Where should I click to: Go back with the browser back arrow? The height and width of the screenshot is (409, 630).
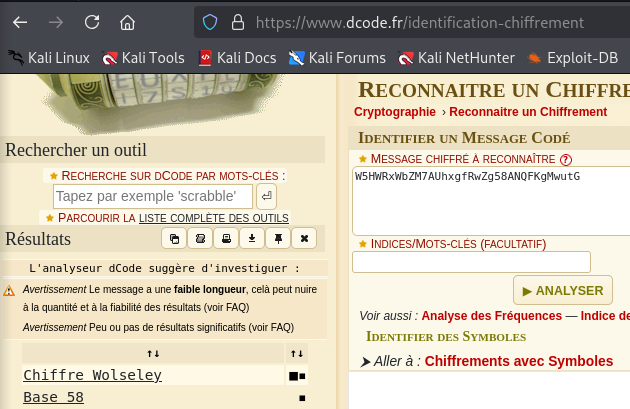tap(20, 22)
